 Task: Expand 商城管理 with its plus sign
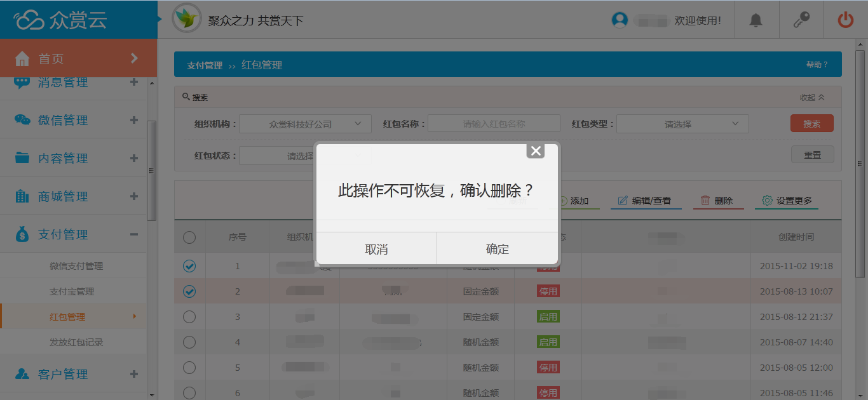[134, 196]
